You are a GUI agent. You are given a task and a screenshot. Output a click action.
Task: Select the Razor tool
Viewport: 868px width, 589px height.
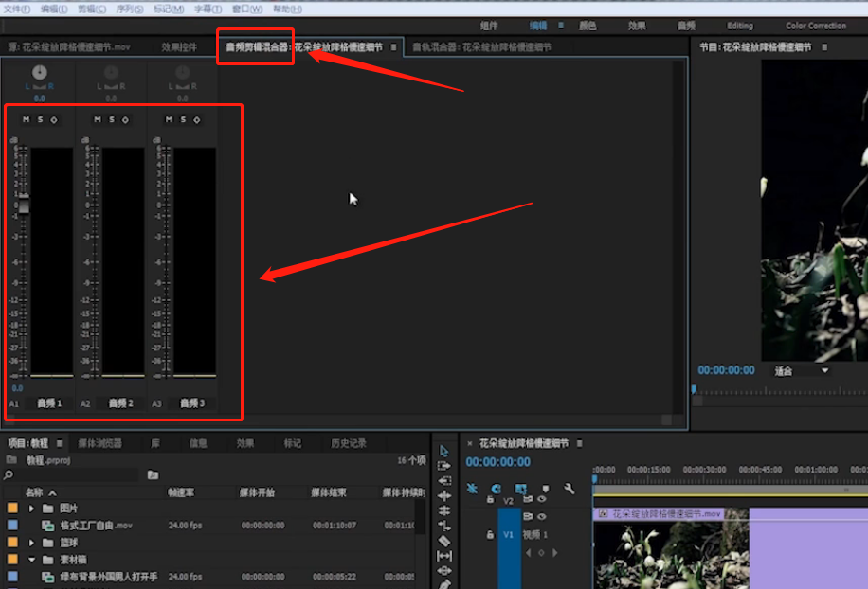[x=444, y=541]
